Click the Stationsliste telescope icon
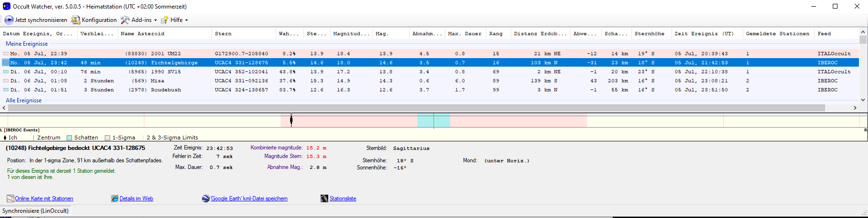The image size is (868, 218). [324, 198]
